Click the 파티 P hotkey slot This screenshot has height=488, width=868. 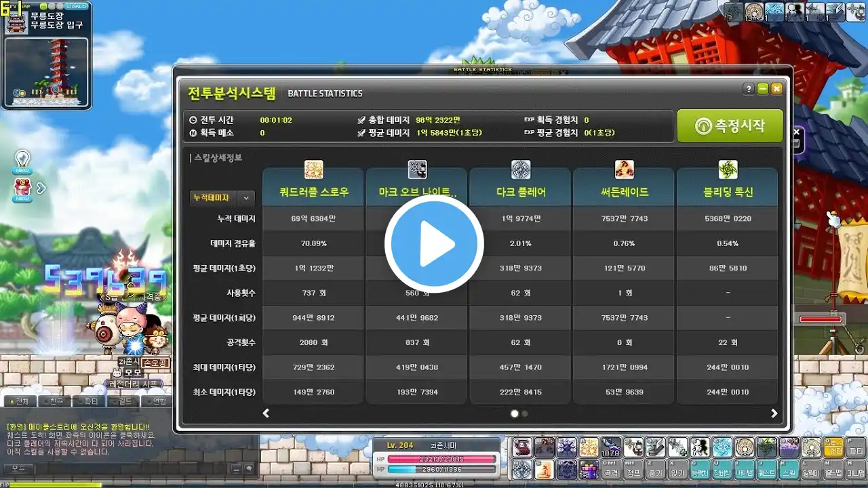click(856, 447)
